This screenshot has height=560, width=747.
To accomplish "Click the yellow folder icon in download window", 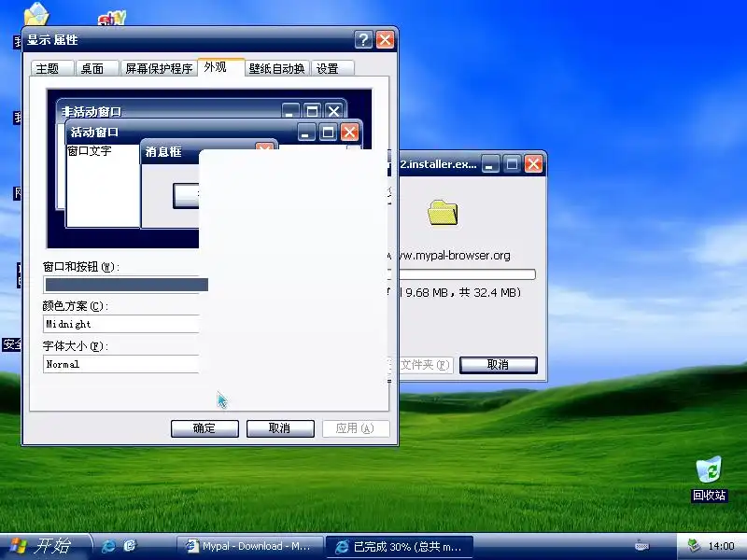I will 443,213.
